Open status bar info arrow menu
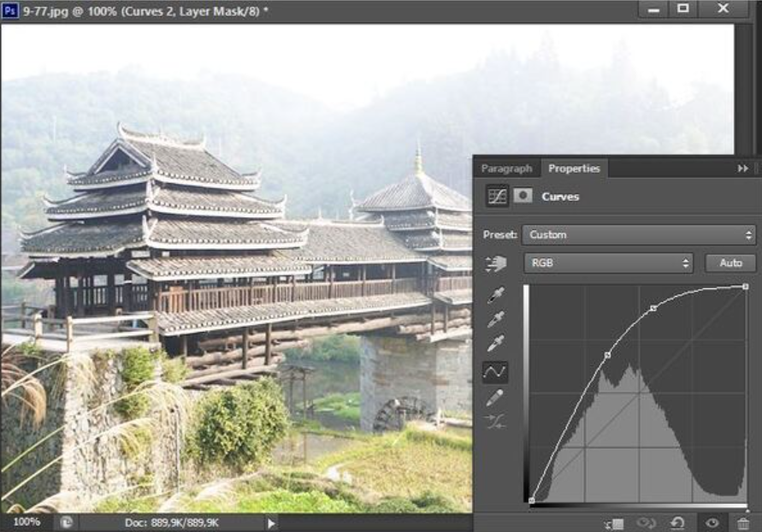This screenshot has height=532, width=762. [x=271, y=523]
